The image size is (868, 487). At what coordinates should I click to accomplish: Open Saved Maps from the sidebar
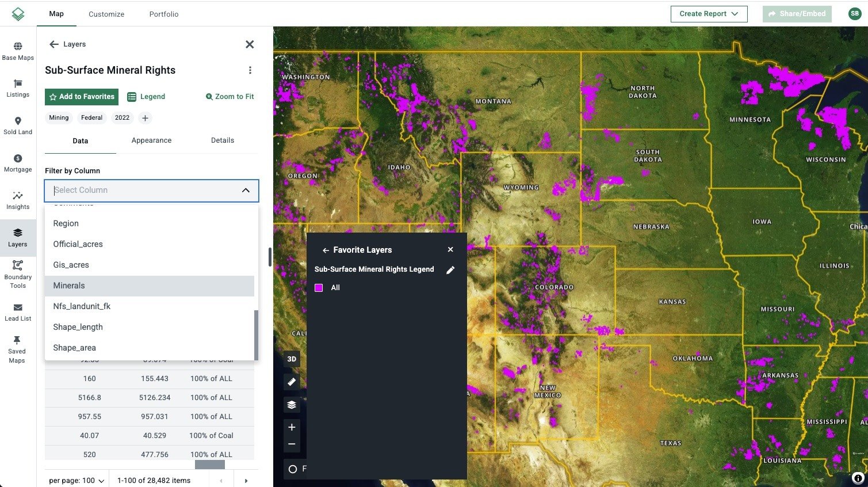coord(17,348)
